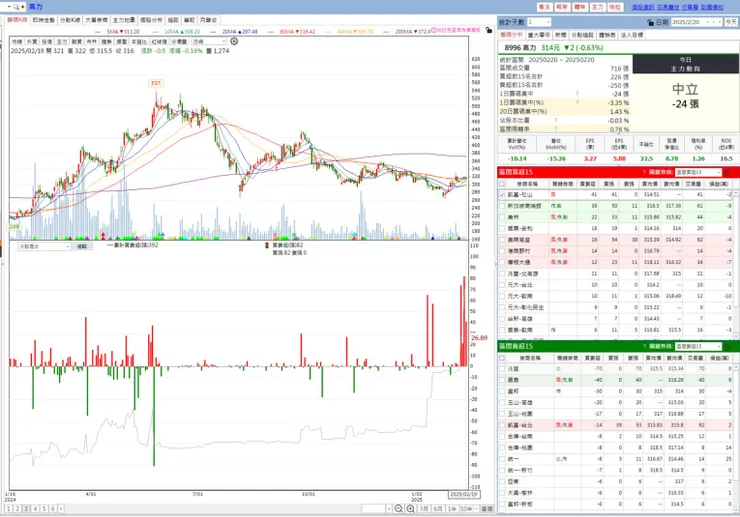Click the help icon in 區間賣超15 header

coord(644,346)
